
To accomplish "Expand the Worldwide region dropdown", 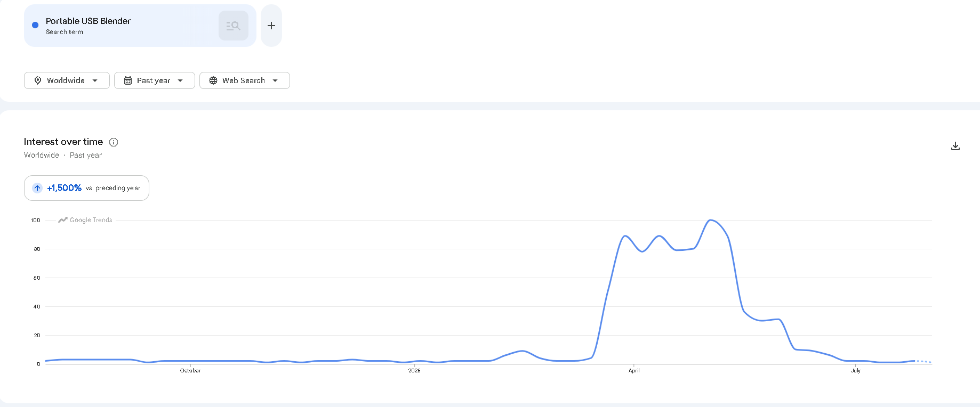I will click(67, 80).
